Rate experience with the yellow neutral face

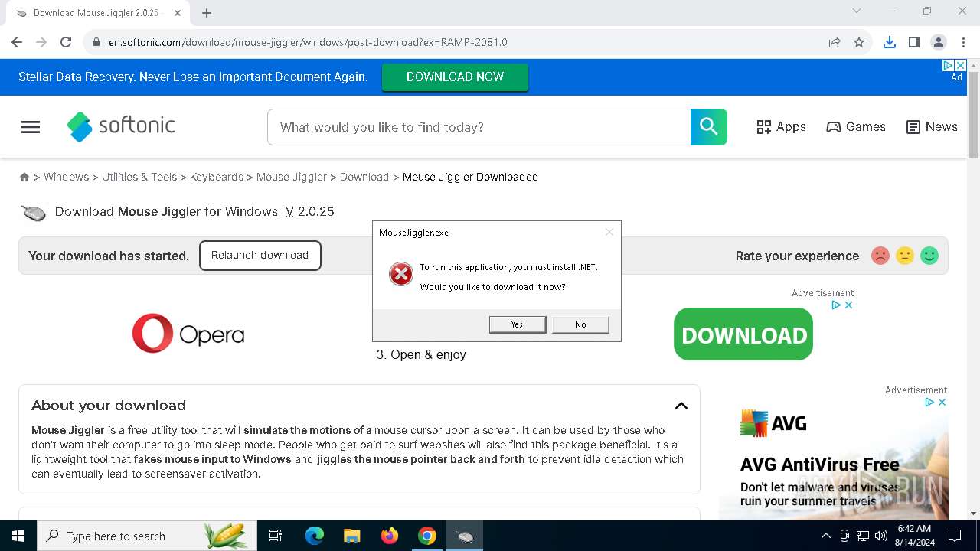(x=905, y=256)
